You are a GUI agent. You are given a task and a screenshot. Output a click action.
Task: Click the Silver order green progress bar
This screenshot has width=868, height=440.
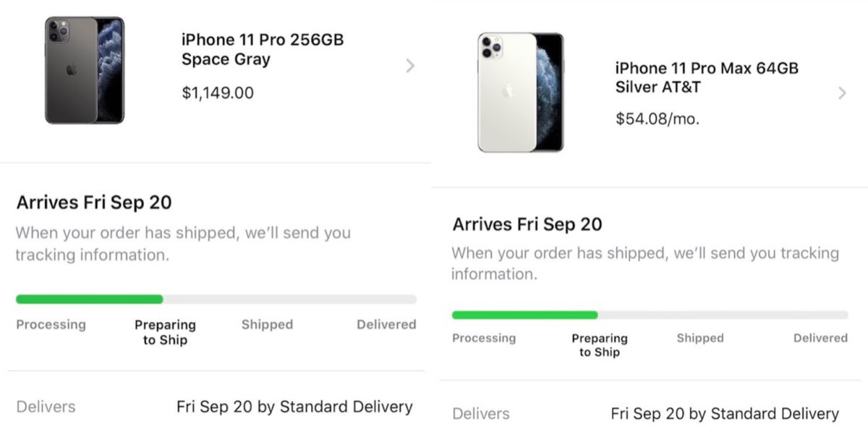click(525, 315)
